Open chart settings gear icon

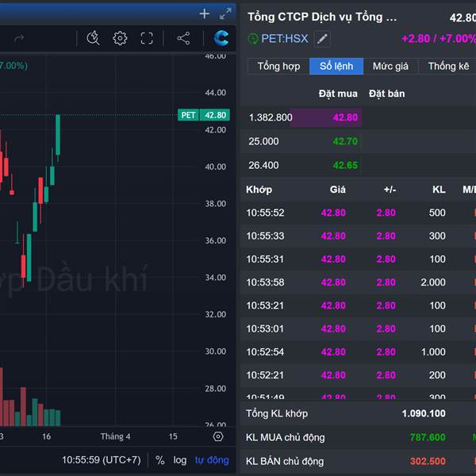pos(120,38)
